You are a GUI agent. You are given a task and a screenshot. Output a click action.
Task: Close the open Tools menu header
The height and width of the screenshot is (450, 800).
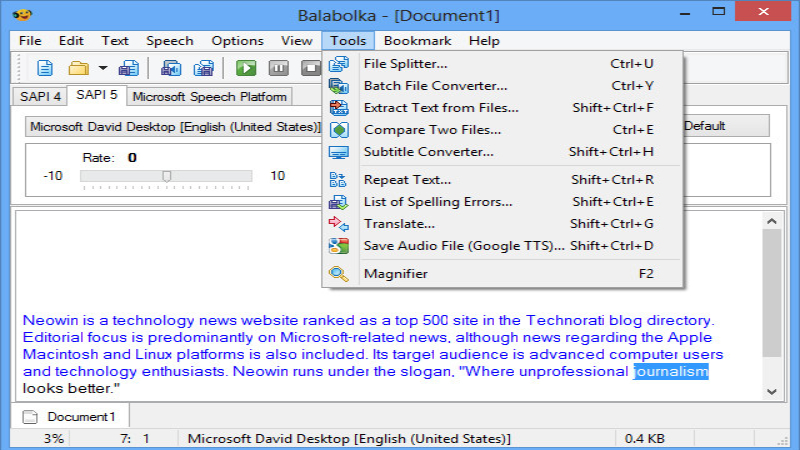[348, 41]
